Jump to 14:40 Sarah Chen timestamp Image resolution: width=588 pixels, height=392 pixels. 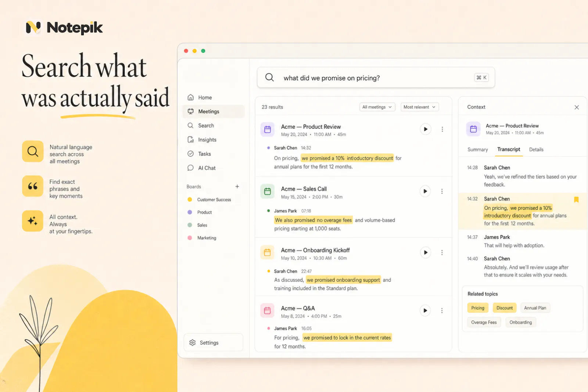pos(472,259)
